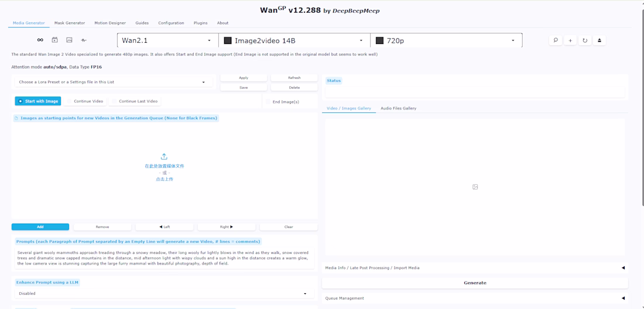Click the blue Add image button

(40, 227)
